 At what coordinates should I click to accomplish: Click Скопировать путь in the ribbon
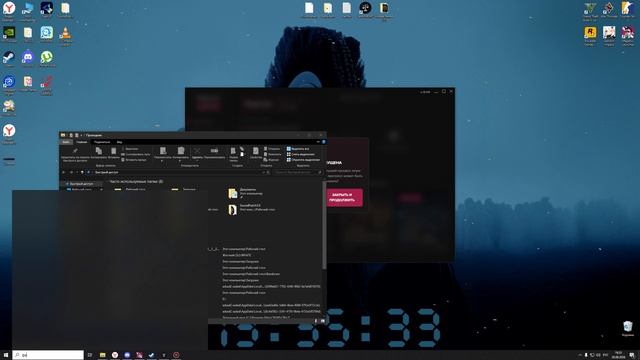point(136,154)
